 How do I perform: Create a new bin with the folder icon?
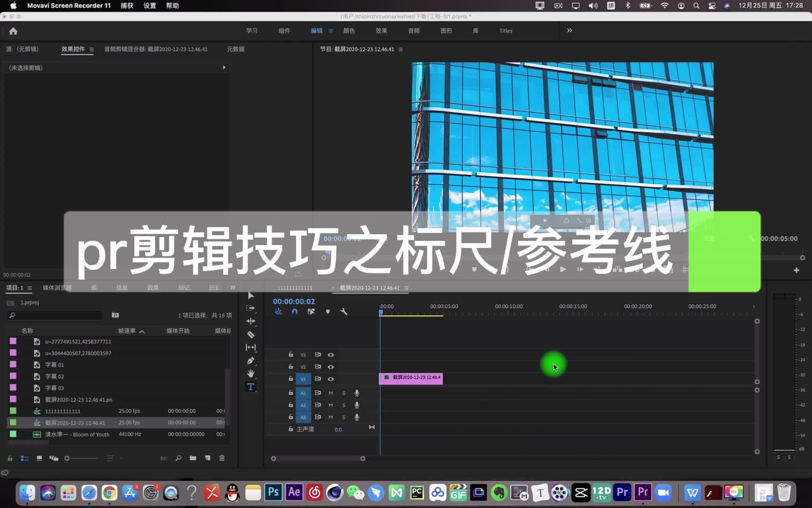click(193, 458)
